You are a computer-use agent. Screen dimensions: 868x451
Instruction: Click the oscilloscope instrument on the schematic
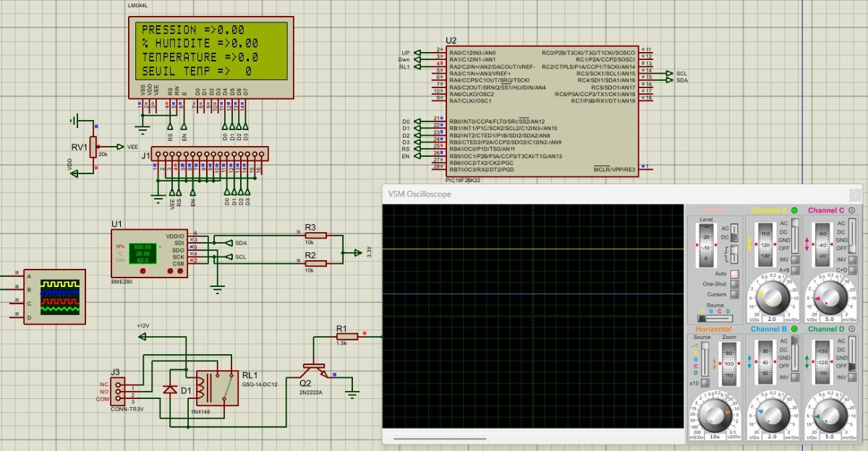point(54,296)
